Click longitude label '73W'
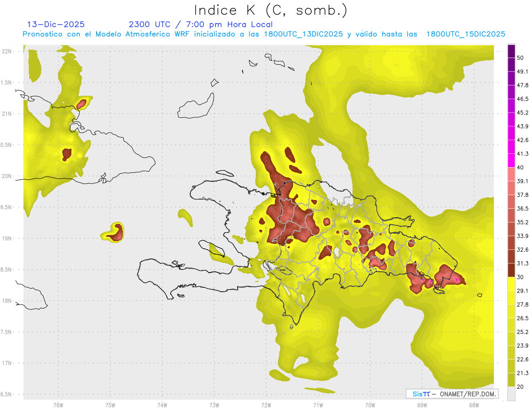 tap(214, 405)
